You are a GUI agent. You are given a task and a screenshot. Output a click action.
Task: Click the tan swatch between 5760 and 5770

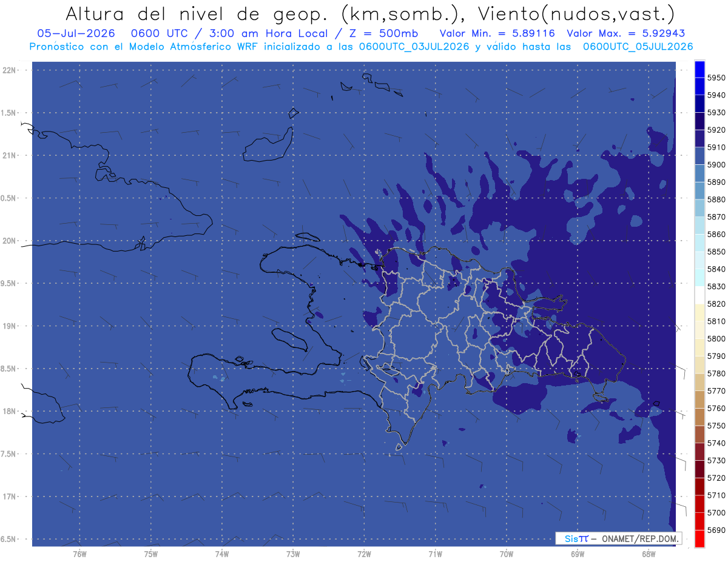699,399
